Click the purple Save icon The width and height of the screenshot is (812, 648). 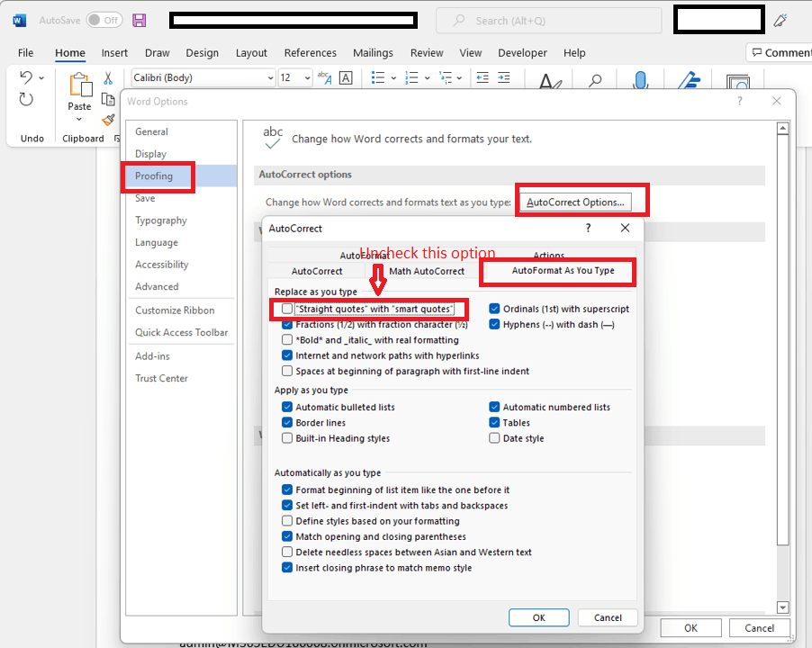click(x=139, y=21)
